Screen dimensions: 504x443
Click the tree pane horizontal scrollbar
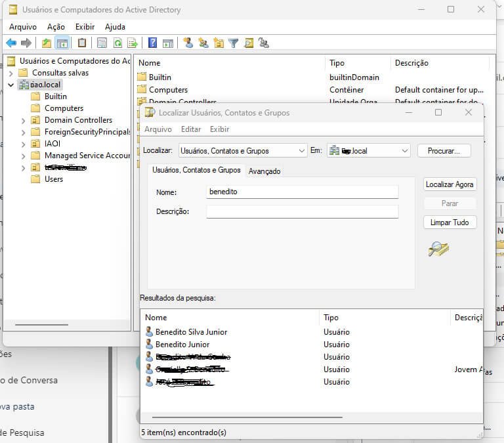tap(41, 325)
